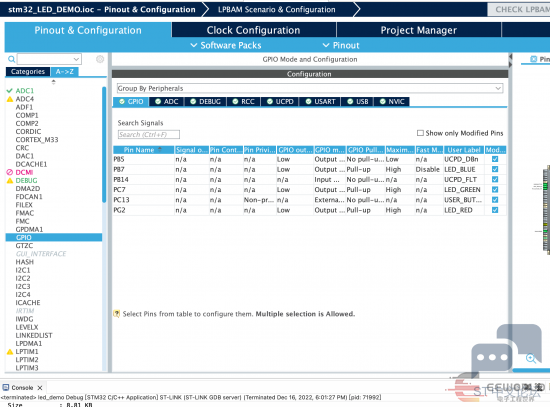
Task: Open the NVIC configuration tab
Action: [x=392, y=101]
